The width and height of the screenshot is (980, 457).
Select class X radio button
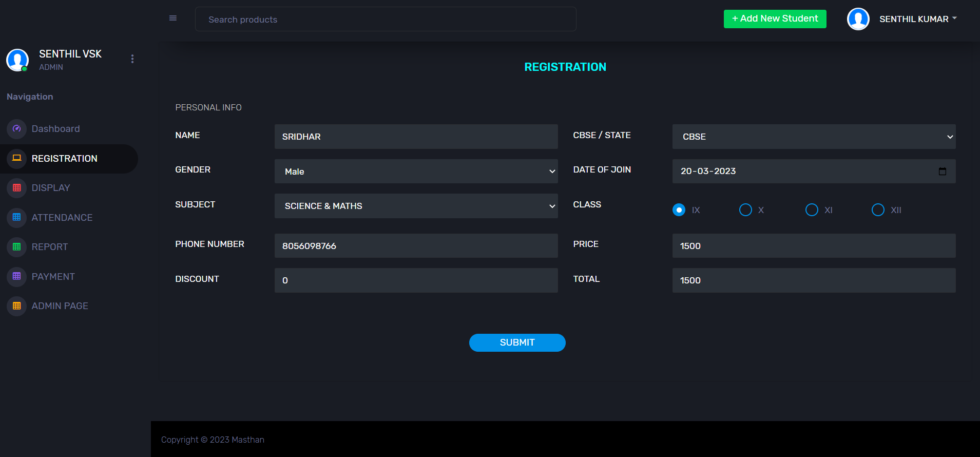point(745,210)
